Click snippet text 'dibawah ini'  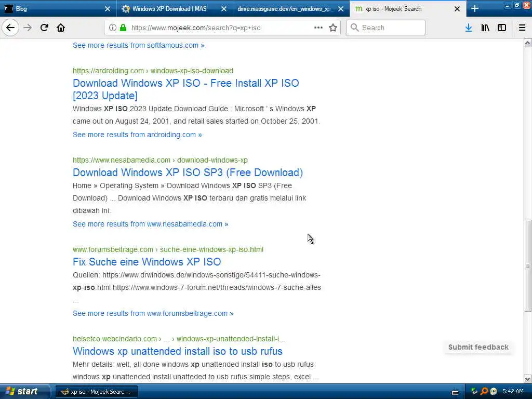(x=91, y=210)
